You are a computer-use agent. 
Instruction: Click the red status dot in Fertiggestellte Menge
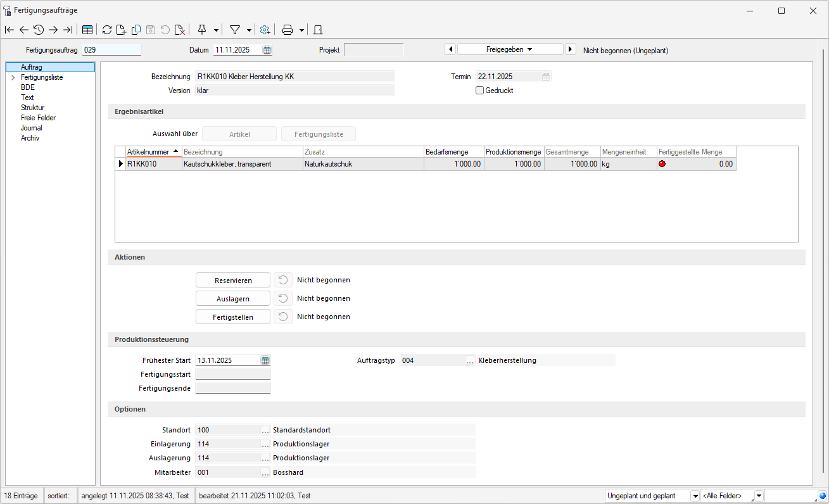click(662, 164)
